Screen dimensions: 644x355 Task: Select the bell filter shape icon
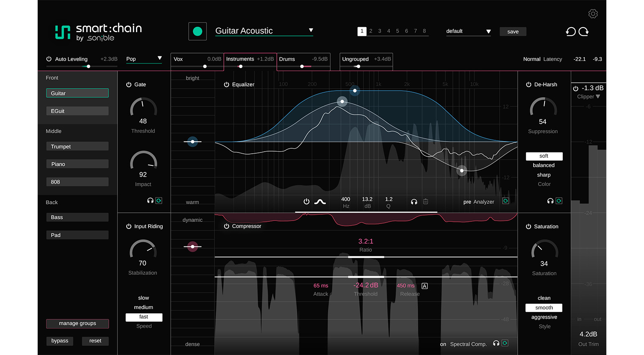click(320, 202)
